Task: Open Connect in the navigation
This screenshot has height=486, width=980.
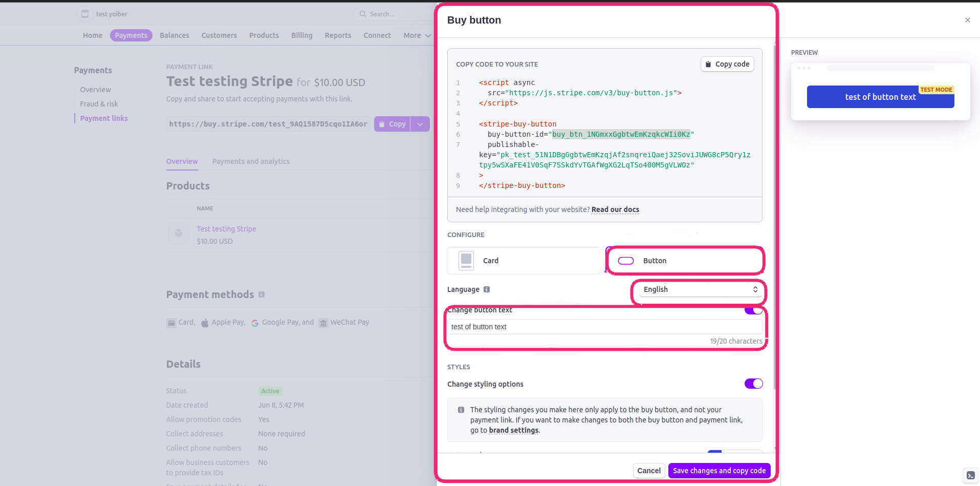Action: (377, 35)
